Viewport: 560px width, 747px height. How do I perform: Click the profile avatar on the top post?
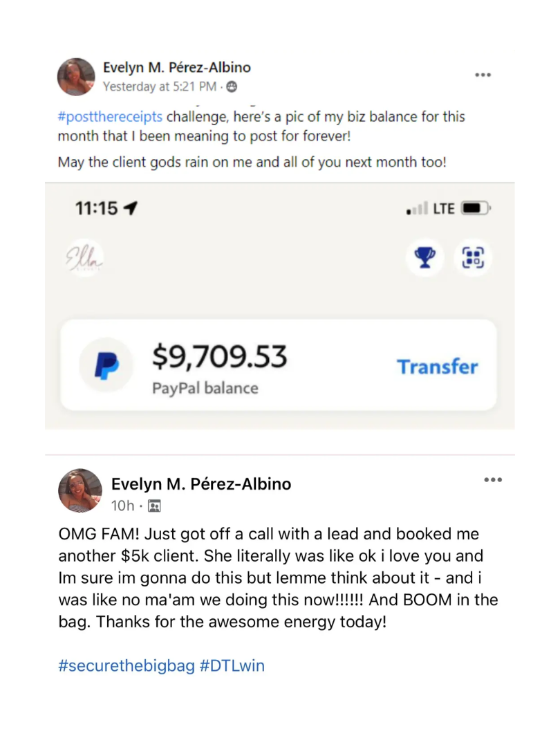pyautogui.click(x=76, y=77)
